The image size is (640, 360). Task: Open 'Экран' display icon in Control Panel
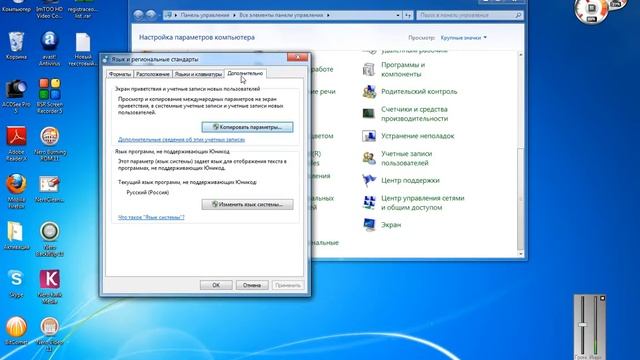(x=369, y=224)
